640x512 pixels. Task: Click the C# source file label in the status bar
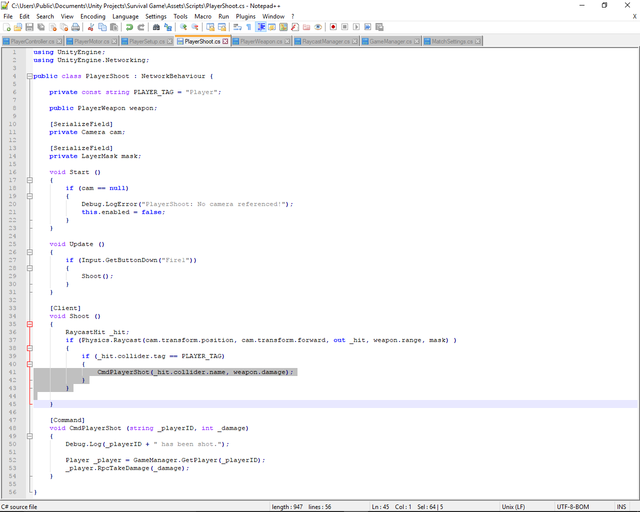(x=19, y=507)
